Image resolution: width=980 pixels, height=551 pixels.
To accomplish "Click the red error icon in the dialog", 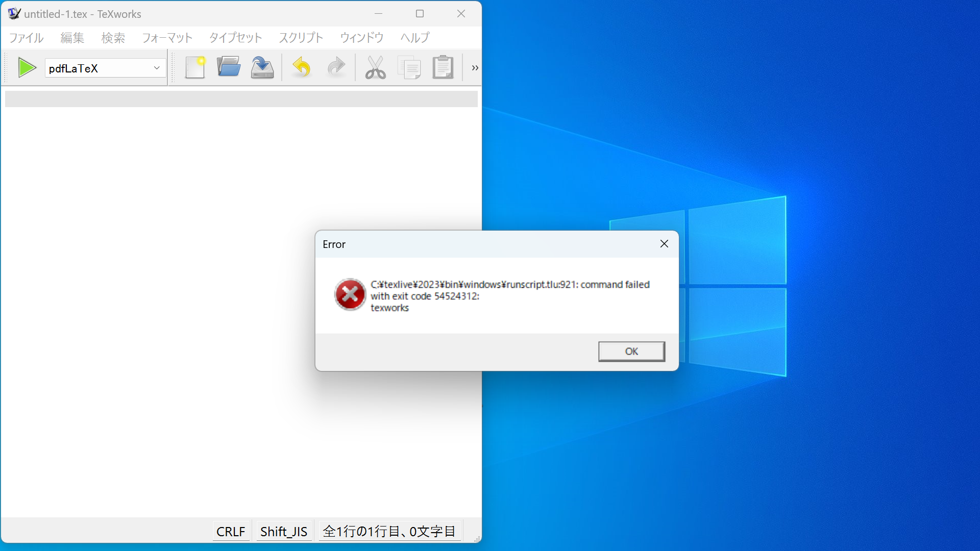I will (x=350, y=294).
